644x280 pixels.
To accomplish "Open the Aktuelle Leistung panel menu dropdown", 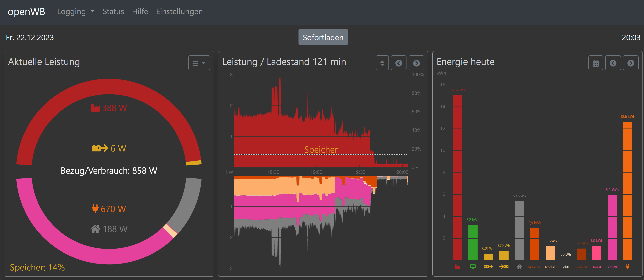I will coord(199,63).
